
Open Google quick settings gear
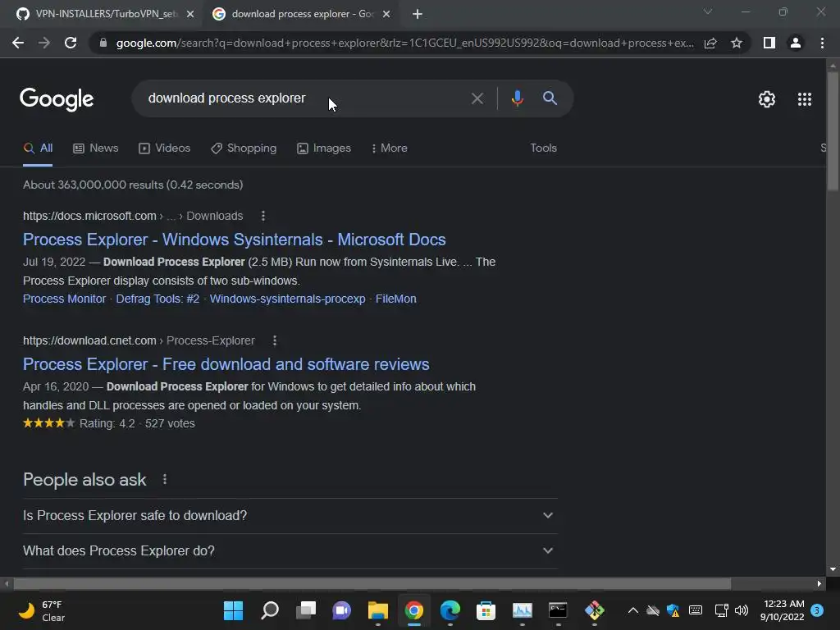767,99
